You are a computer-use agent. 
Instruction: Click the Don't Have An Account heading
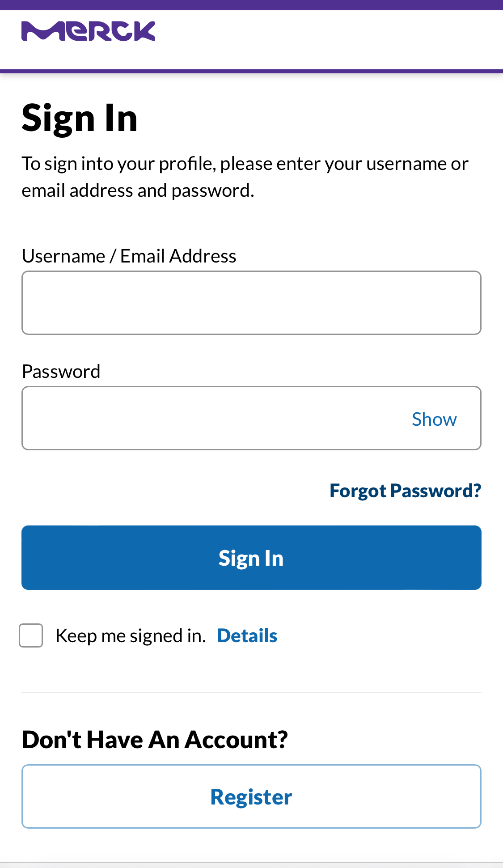tap(155, 739)
